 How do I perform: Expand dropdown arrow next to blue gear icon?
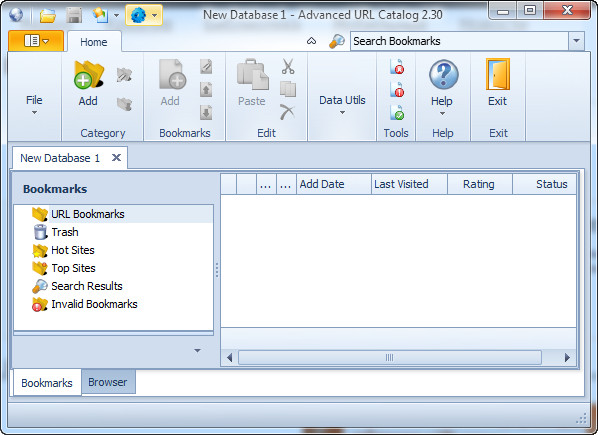pyautogui.click(x=154, y=16)
